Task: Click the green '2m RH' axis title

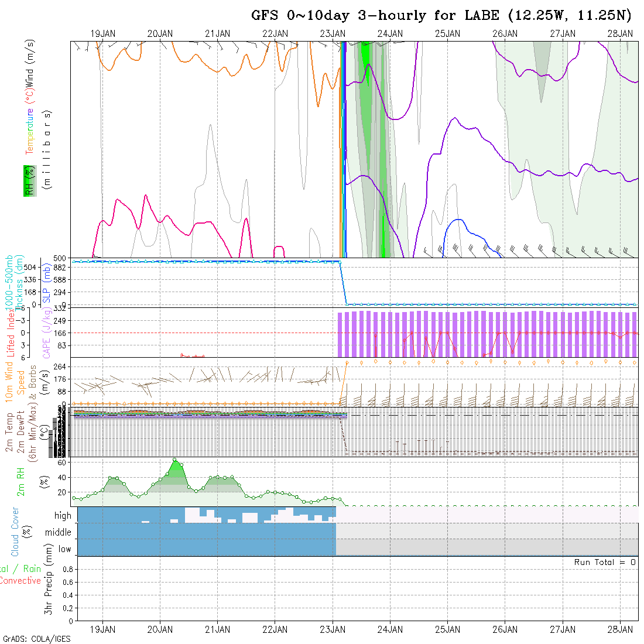Action: (20, 482)
